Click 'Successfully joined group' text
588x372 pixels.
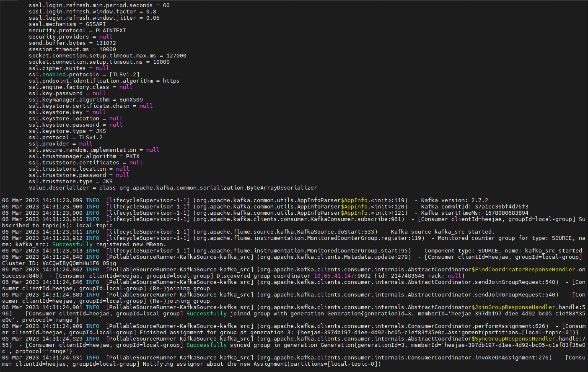(x=228, y=314)
